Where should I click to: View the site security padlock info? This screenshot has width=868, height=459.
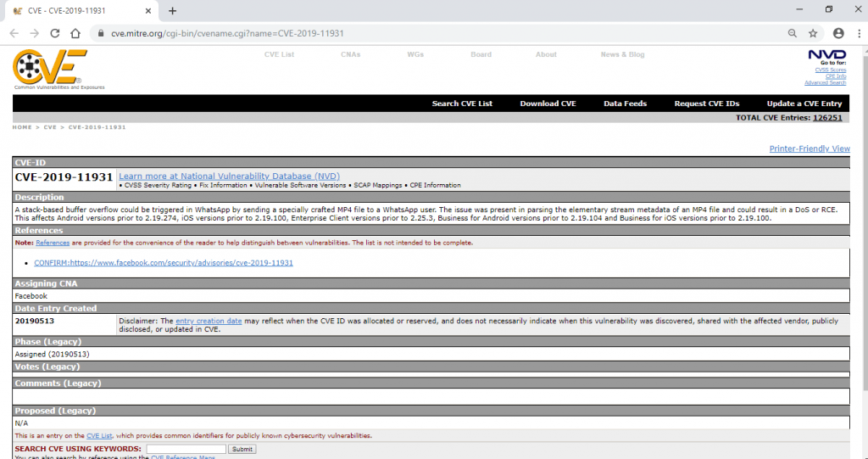click(101, 33)
